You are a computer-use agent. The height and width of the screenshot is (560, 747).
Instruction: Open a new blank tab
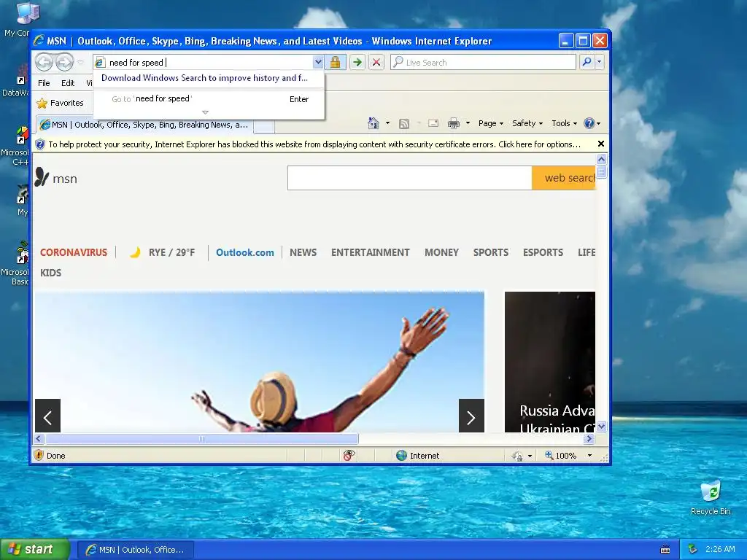tap(263, 125)
